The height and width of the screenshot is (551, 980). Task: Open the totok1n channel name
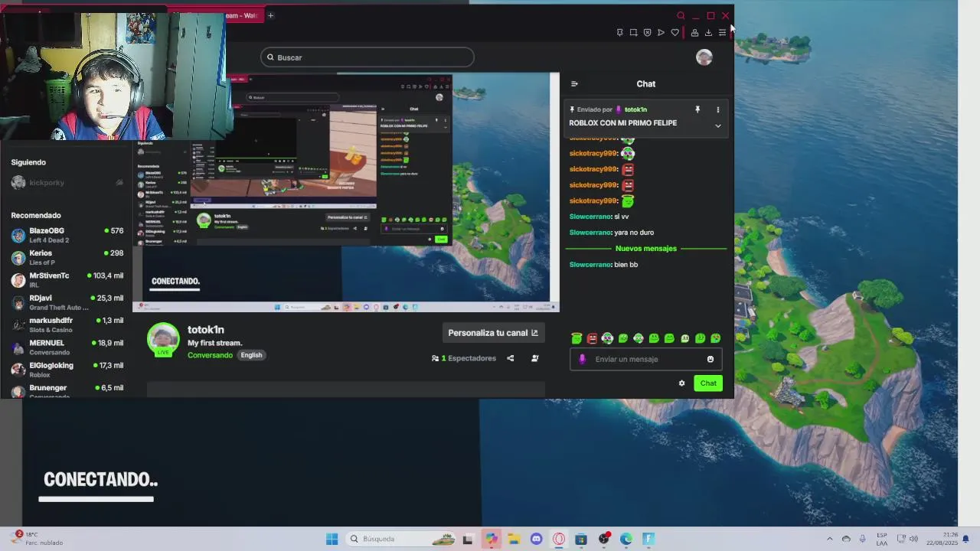click(206, 330)
